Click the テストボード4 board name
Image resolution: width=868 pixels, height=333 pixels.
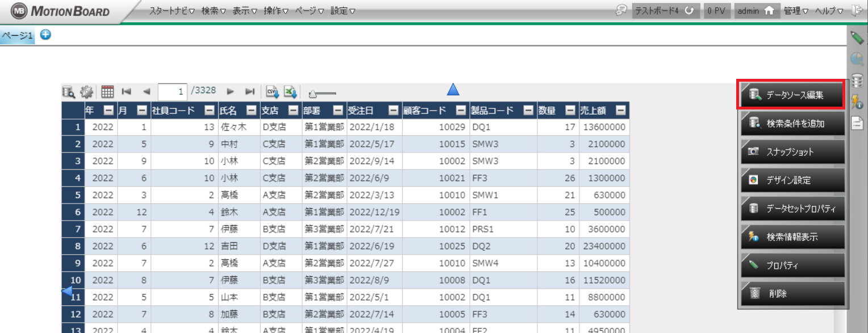[657, 11]
